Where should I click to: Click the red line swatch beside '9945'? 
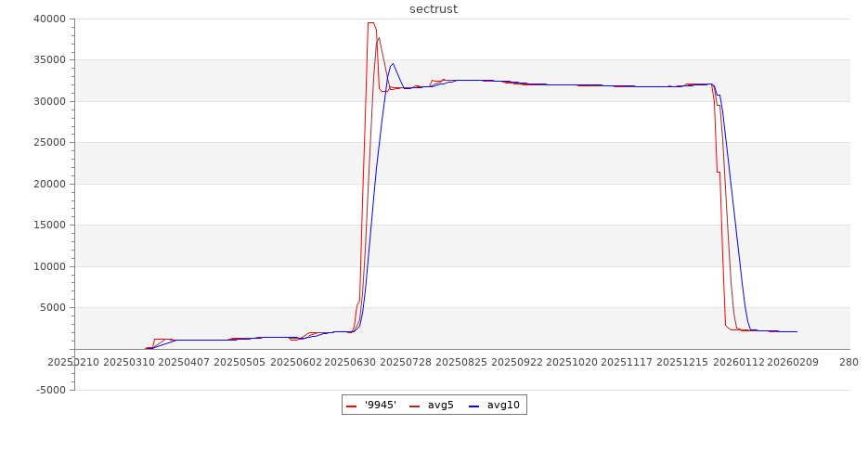352,406
